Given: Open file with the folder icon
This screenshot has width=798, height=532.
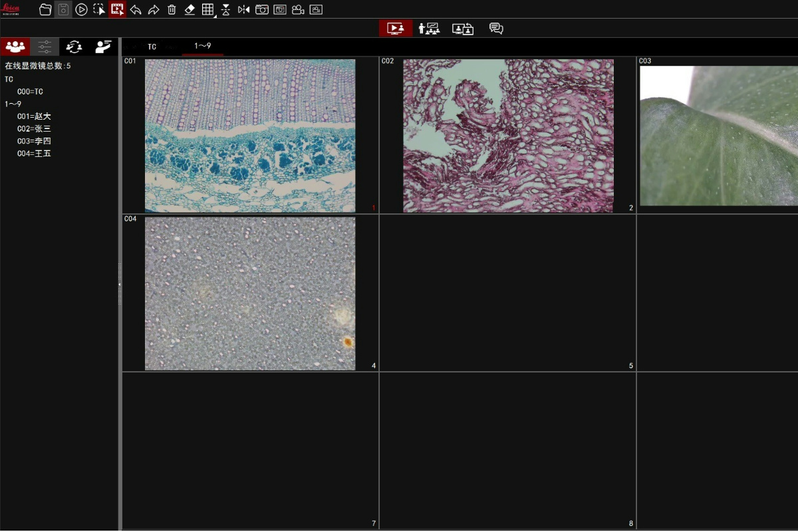Looking at the screenshot, I should pyautogui.click(x=45, y=10).
